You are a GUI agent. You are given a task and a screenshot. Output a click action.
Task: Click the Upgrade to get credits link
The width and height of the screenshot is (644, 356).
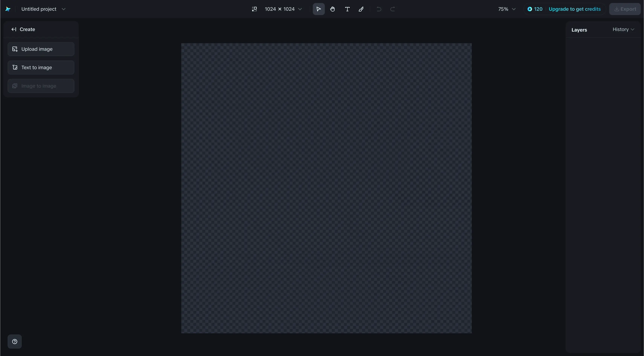pyautogui.click(x=575, y=9)
